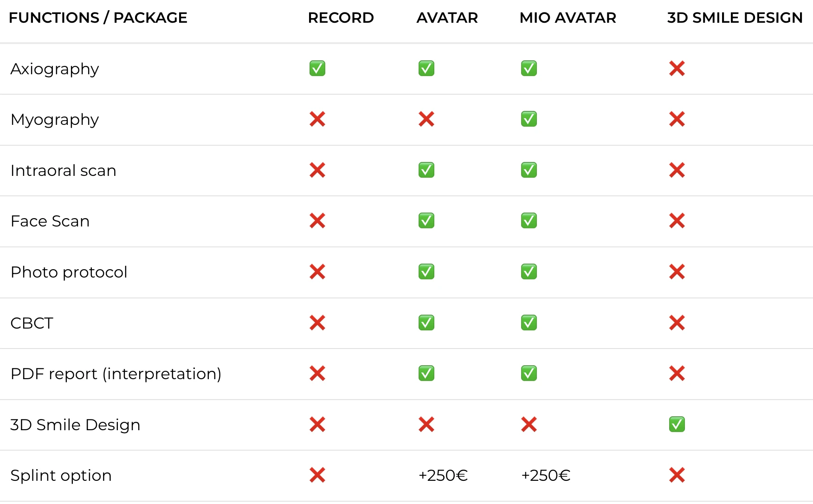This screenshot has width=813, height=504.
Task: Click the +250€ splint price under MIO AVATAR
Action: (545, 475)
